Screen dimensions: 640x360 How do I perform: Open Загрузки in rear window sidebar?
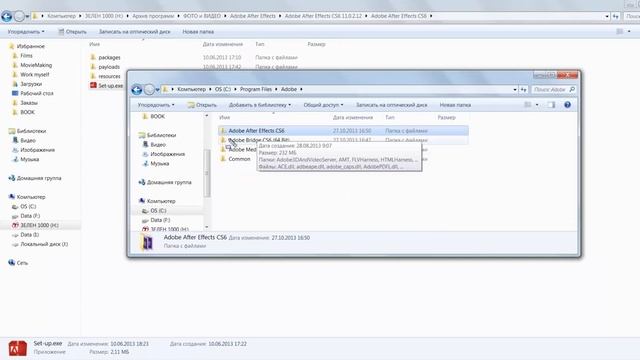[x=31, y=84]
